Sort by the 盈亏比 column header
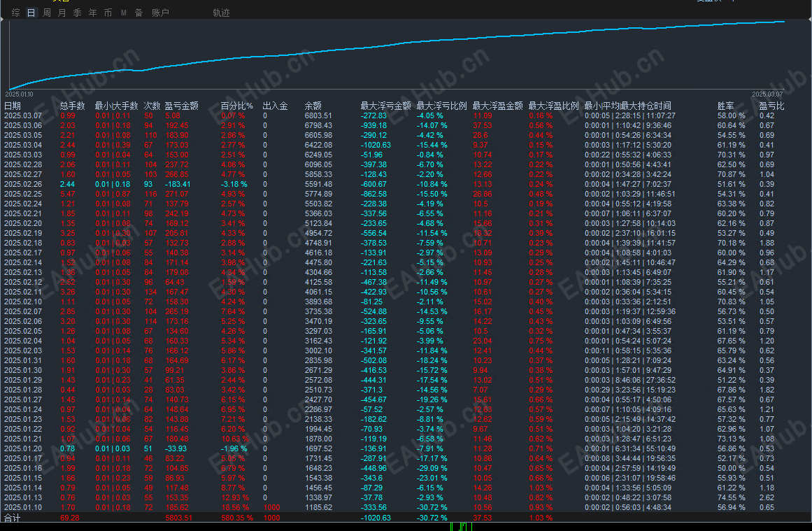Viewport: 812px width, 531px height. pos(771,106)
